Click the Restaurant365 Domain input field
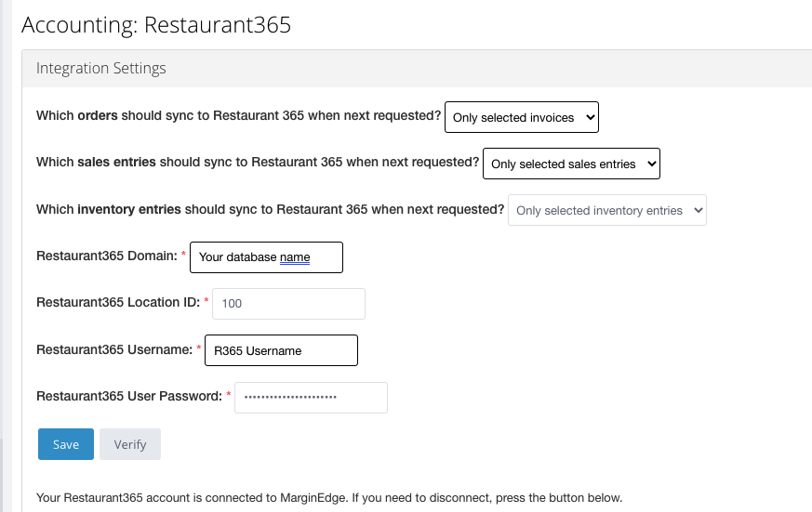Screen dimensions: 812x512 (266, 257)
